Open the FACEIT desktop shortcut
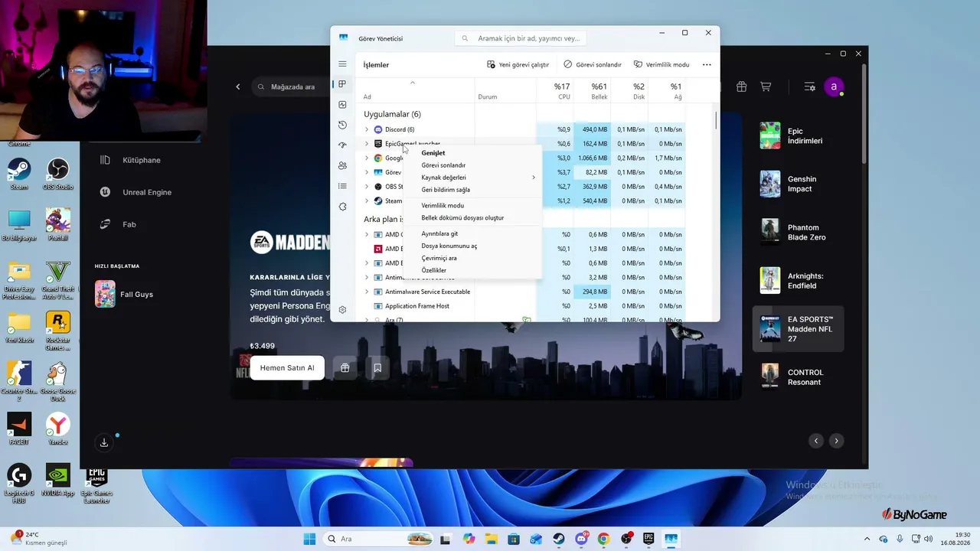 [x=19, y=429]
